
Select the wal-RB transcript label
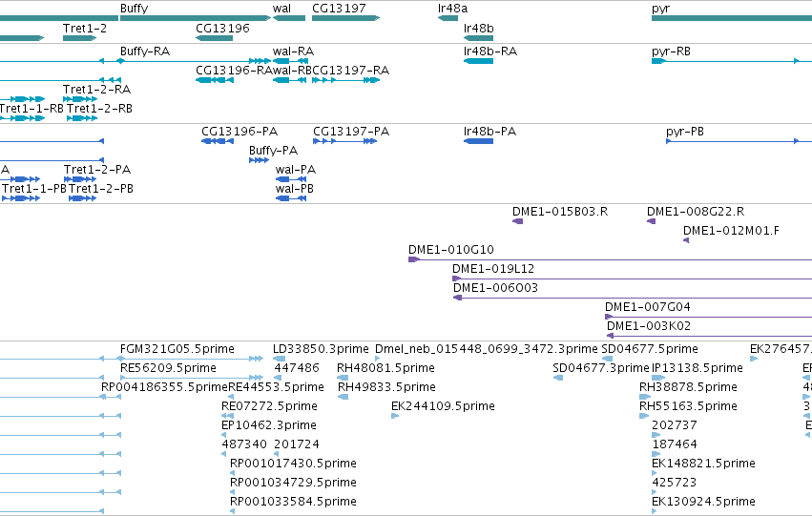[x=292, y=71]
